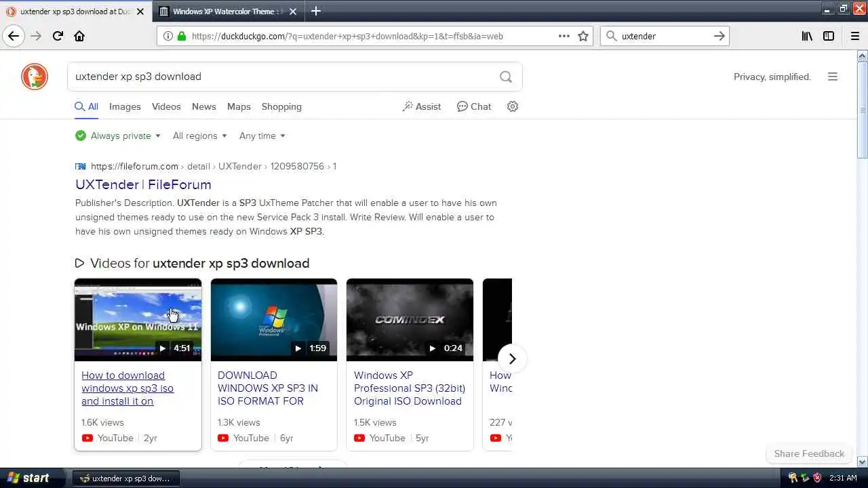Screen dimensions: 868x488
Task: Click the search engine icon in search bar
Action: coord(610,36)
